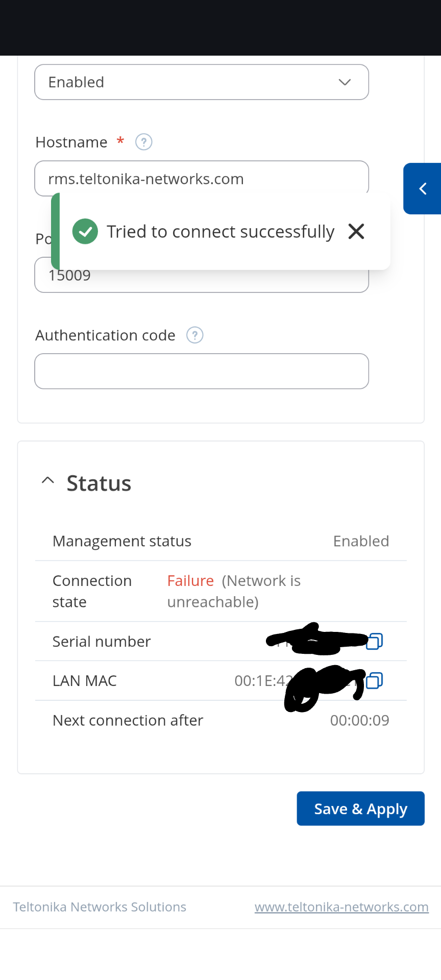Click the Status section heading

click(99, 483)
